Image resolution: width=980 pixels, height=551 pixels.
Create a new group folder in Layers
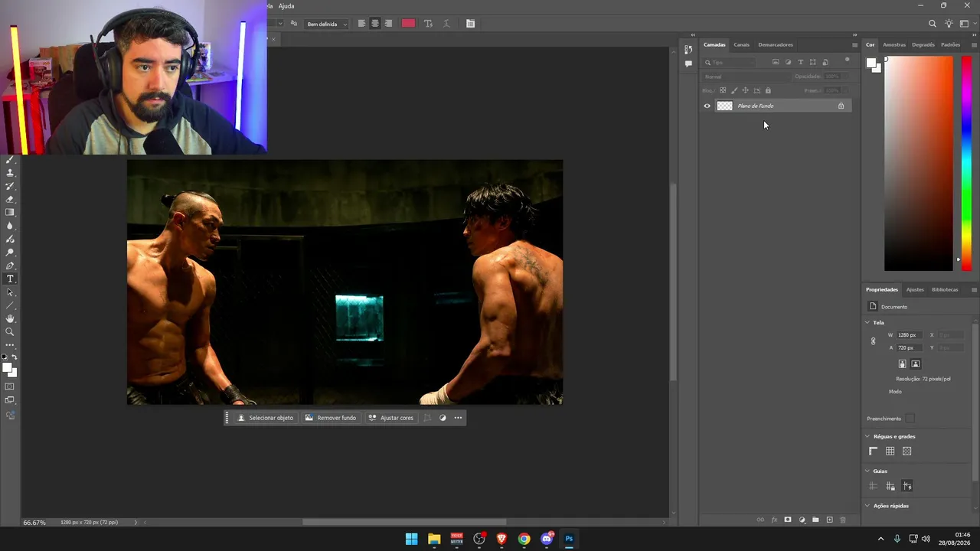point(815,520)
